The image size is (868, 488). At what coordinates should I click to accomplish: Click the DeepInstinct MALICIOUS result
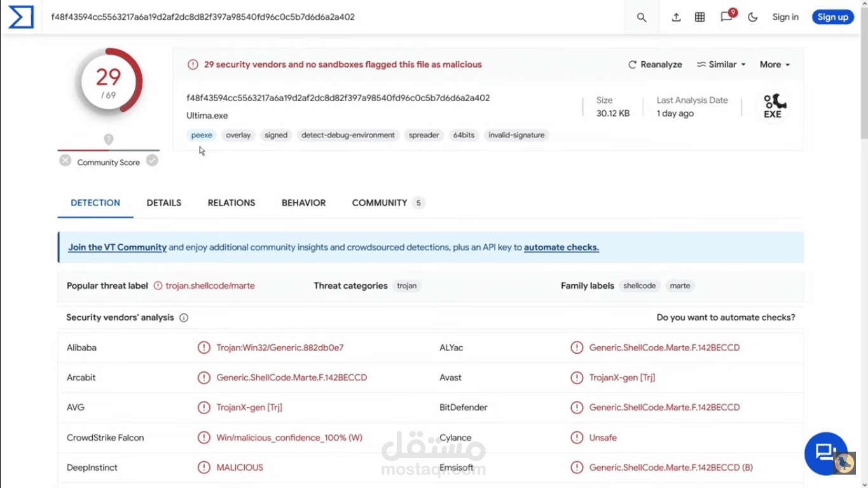(x=240, y=468)
